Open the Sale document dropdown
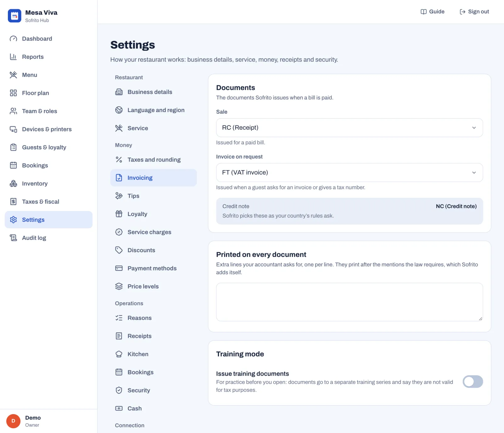This screenshot has height=433, width=504. [x=349, y=128]
